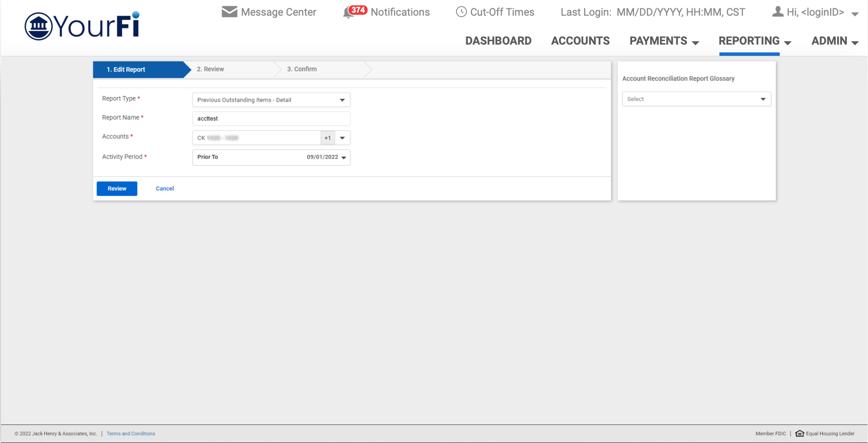Expand the Payments menu
The width and height of the screenshot is (868, 443).
(664, 41)
